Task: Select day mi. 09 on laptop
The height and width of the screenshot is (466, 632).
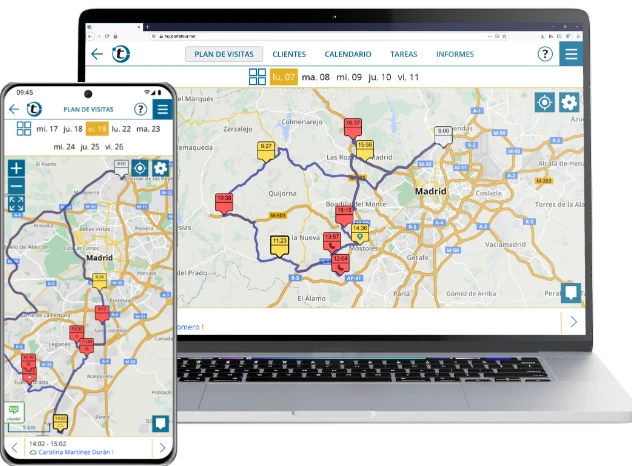Action: pyautogui.click(x=349, y=77)
